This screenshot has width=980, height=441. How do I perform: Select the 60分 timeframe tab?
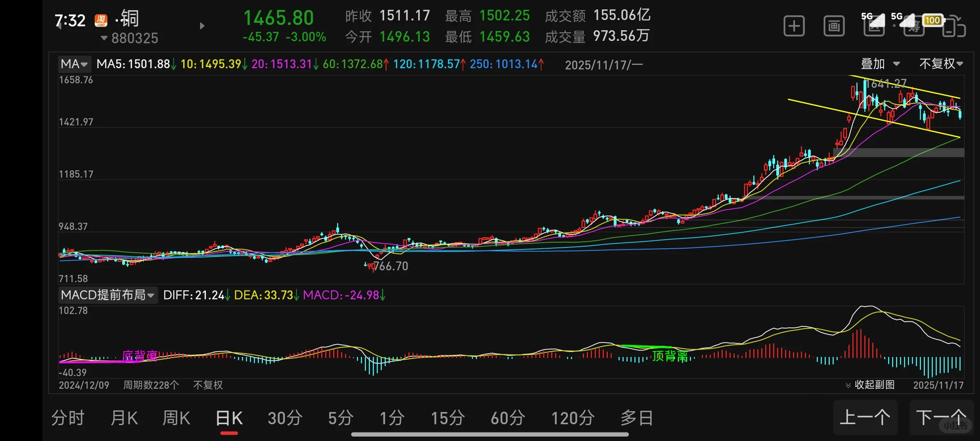click(x=508, y=418)
